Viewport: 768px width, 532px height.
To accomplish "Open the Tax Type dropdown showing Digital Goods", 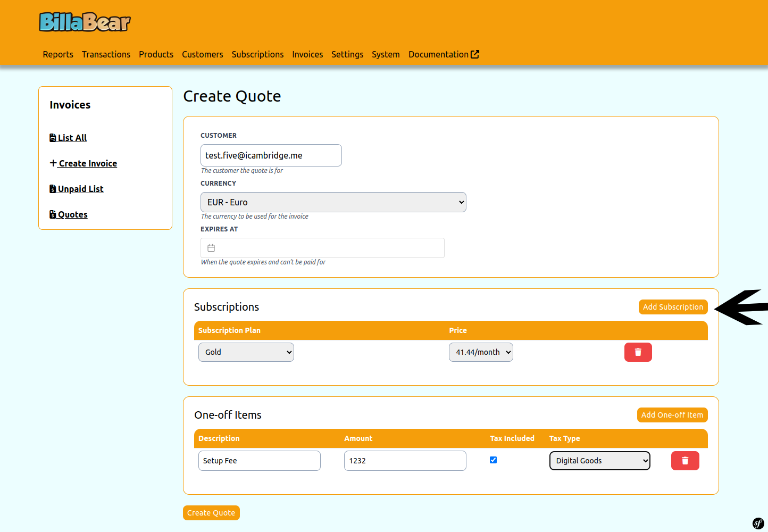I will point(600,461).
